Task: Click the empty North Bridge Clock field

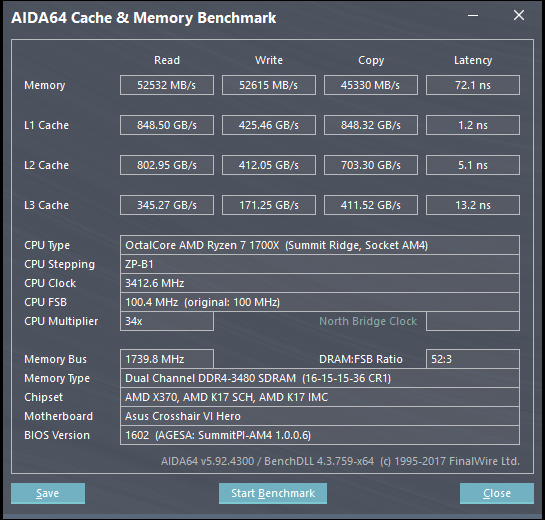Action: coord(473,321)
